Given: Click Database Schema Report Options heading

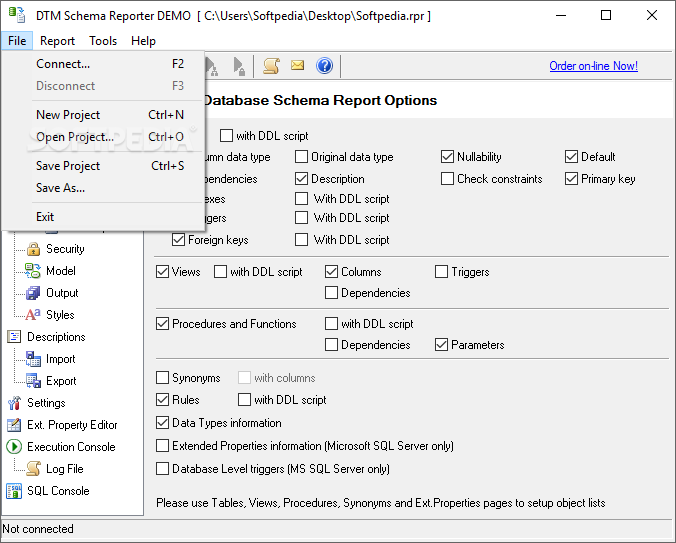Looking at the screenshot, I should pyautogui.click(x=320, y=100).
